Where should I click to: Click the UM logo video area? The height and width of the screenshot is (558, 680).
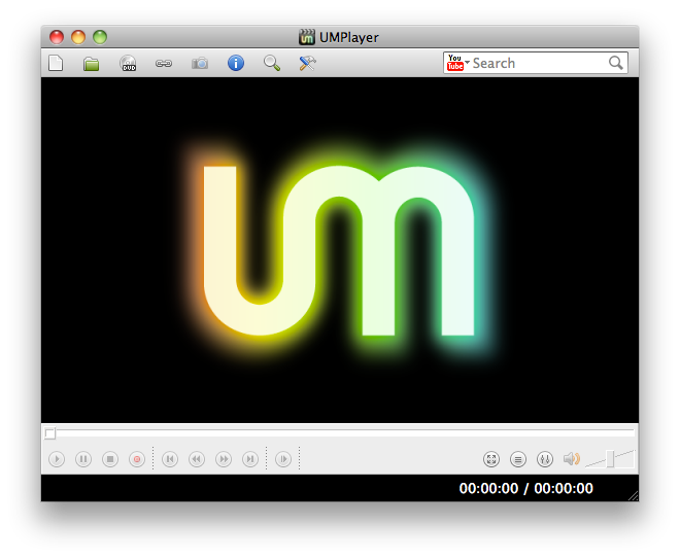[340, 250]
